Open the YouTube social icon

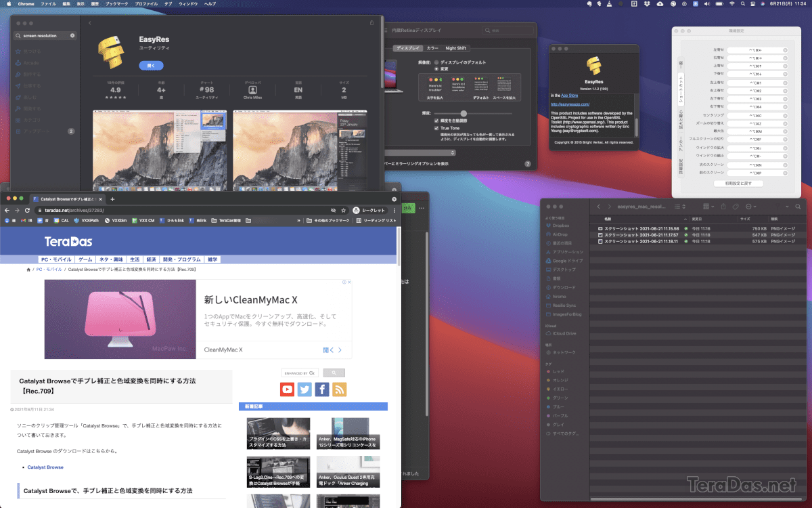[x=288, y=389]
